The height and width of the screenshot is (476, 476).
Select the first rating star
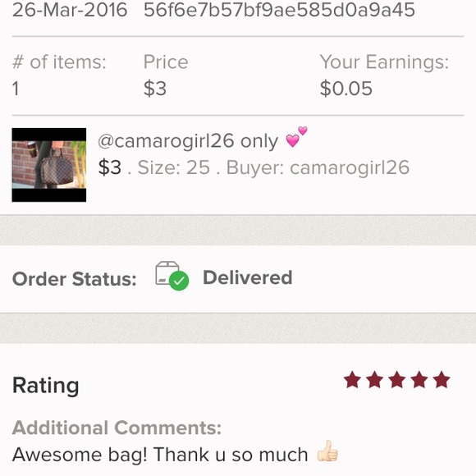(x=352, y=379)
